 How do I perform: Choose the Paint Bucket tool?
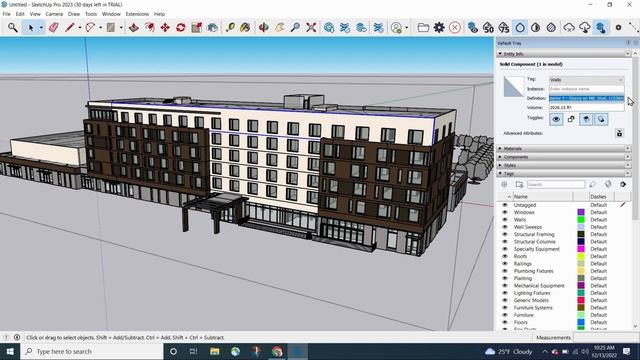tap(245, 27)
